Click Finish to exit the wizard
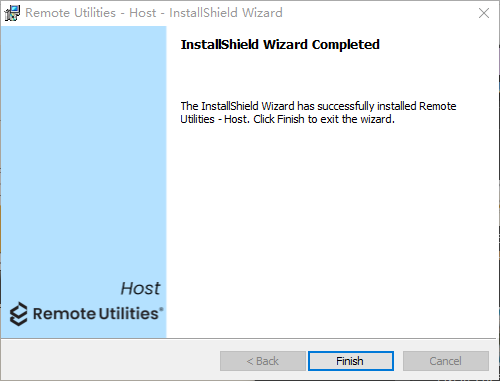Viewport: 500px width, 381px height. (x=351, y=361)
